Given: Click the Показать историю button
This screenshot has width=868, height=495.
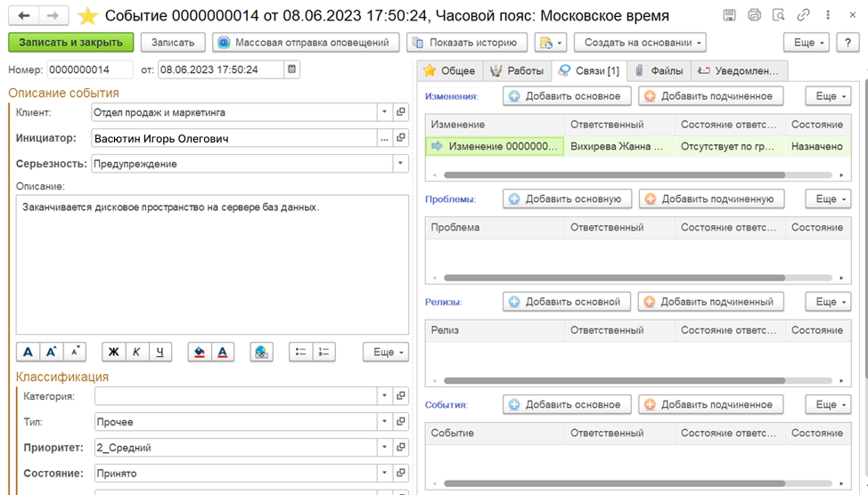Looking at the screenshot, I should 464,43.
